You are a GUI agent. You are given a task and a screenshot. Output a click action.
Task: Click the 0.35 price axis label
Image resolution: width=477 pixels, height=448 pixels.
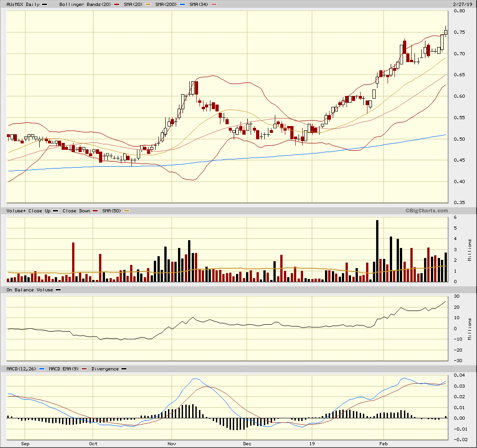point(459,202)
